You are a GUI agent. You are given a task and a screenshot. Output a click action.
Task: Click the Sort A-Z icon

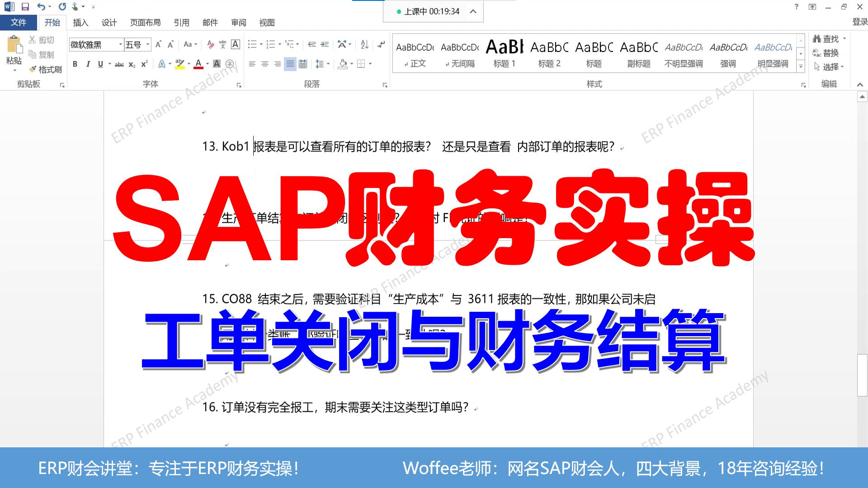coord(365,44)
